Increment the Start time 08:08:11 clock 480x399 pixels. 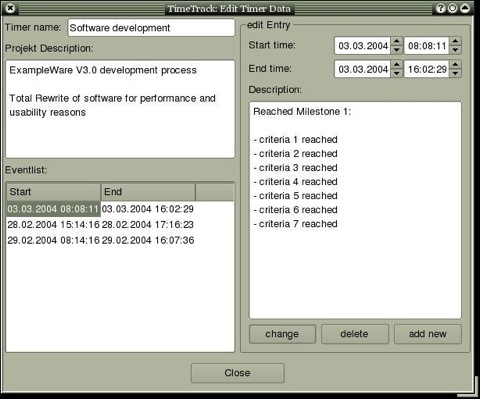(455, 41)
